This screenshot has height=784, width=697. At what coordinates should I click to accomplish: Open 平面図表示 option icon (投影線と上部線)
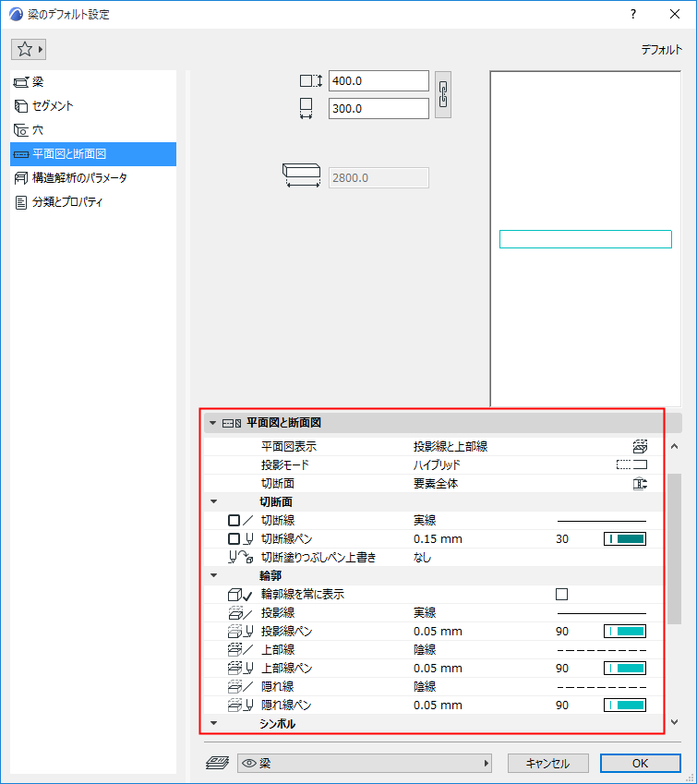[x=640, y=446]
